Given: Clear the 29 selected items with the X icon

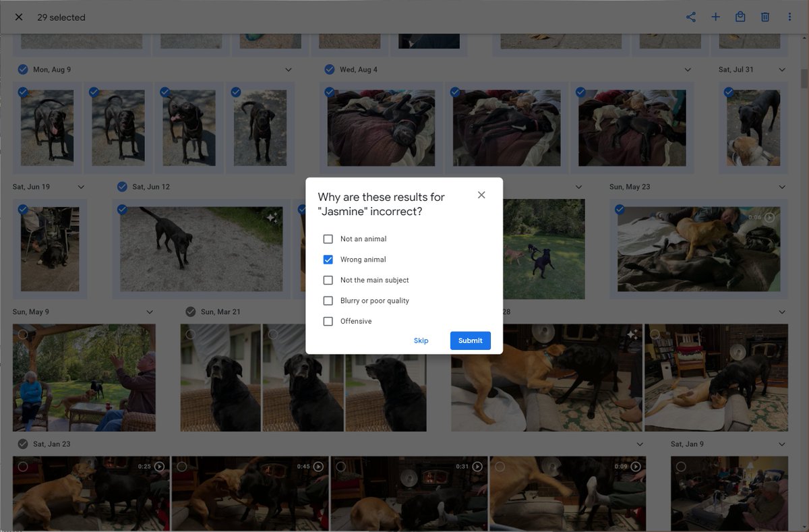Looking at the screenshot, I should click(x=19, y=18).
